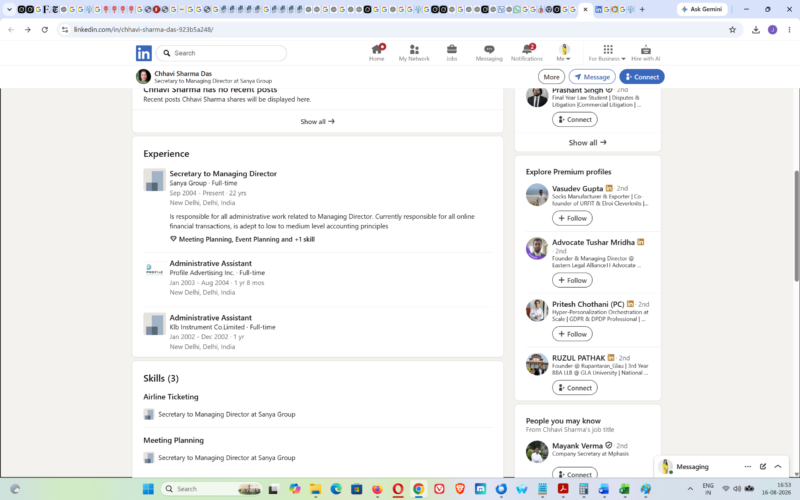Compose new message in Messaging overlay
800x500 pixels.
tap(763, 466)
